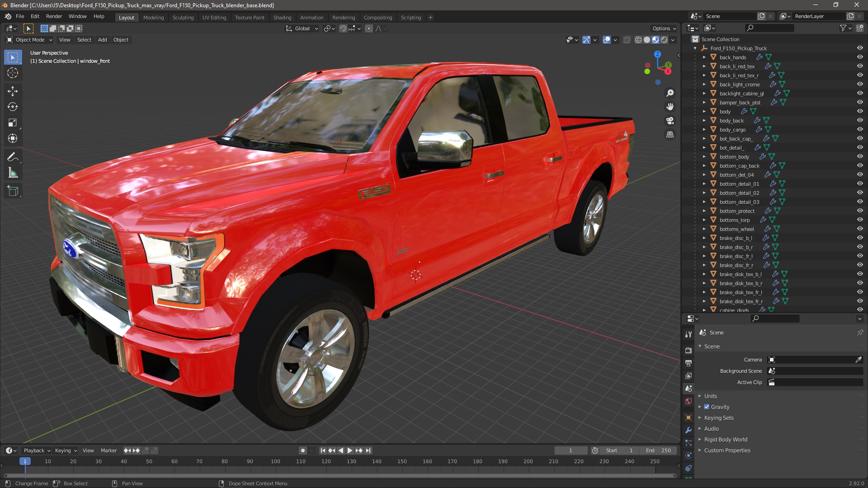Open the viewport Options dropdown
The height and width of the screenshot is (488, 868).
coord(664,28)
